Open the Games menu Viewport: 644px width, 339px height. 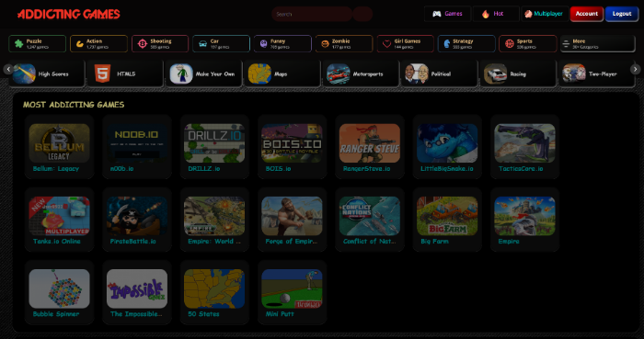[447, 14]
